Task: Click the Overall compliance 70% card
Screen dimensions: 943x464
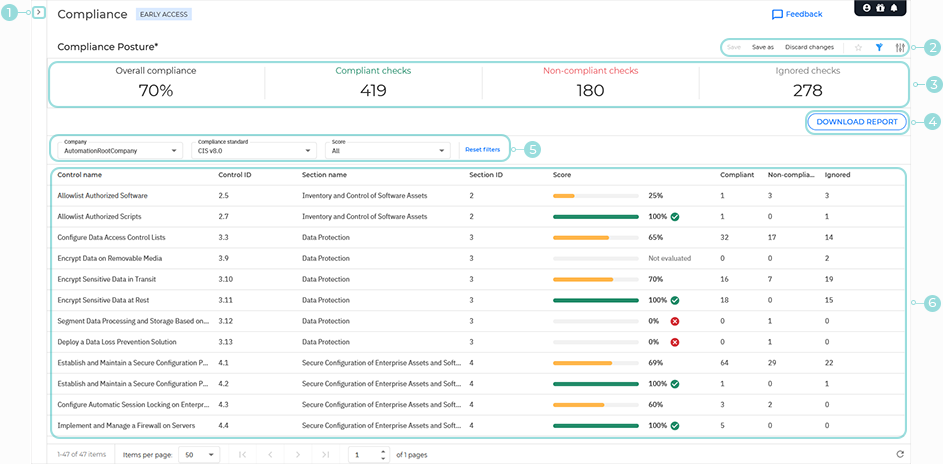Action: coord(156,83)
